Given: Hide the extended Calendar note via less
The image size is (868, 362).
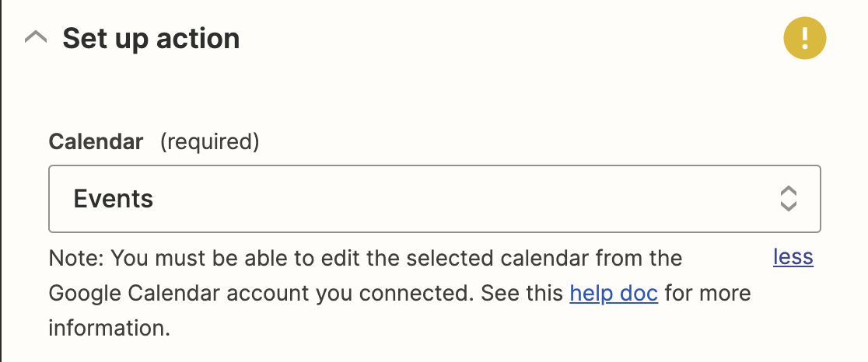Looking at the screenshot, I should click(x=793, y=257).
